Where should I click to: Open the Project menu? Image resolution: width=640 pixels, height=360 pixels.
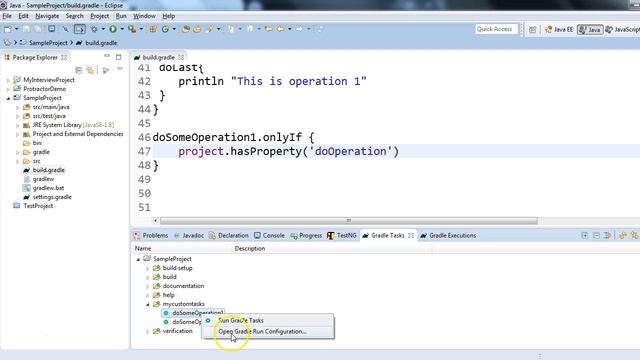click(x=100, y=16)
